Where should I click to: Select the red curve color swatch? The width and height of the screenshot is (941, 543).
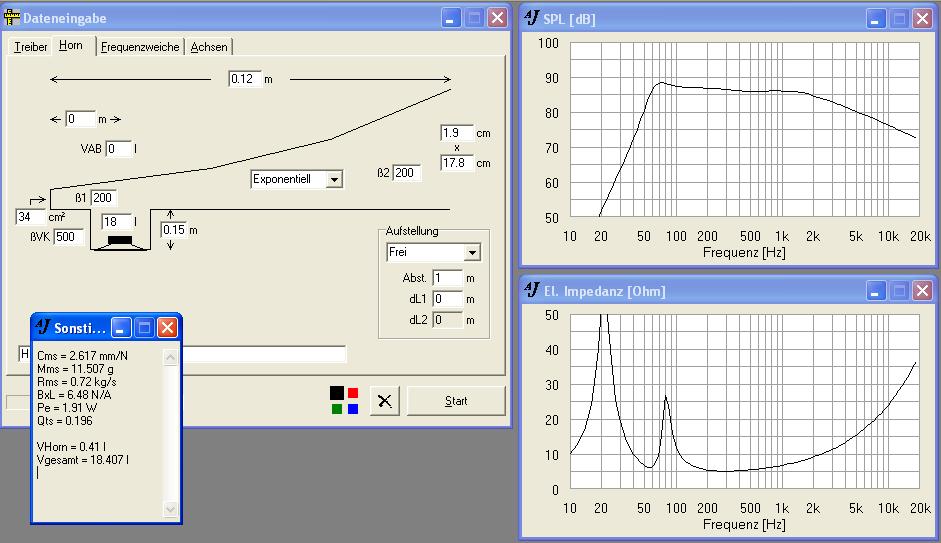353,392
